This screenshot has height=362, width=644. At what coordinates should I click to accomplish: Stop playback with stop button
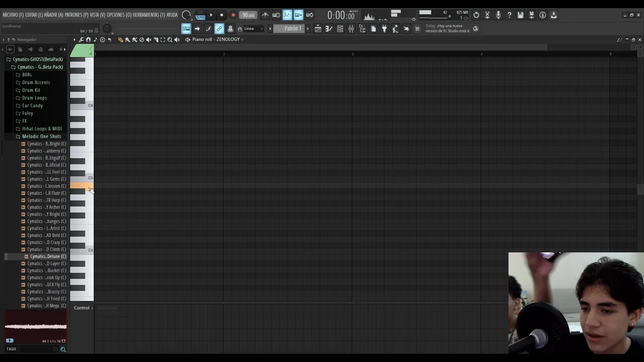pyautogui.click(x=221, y=15)
